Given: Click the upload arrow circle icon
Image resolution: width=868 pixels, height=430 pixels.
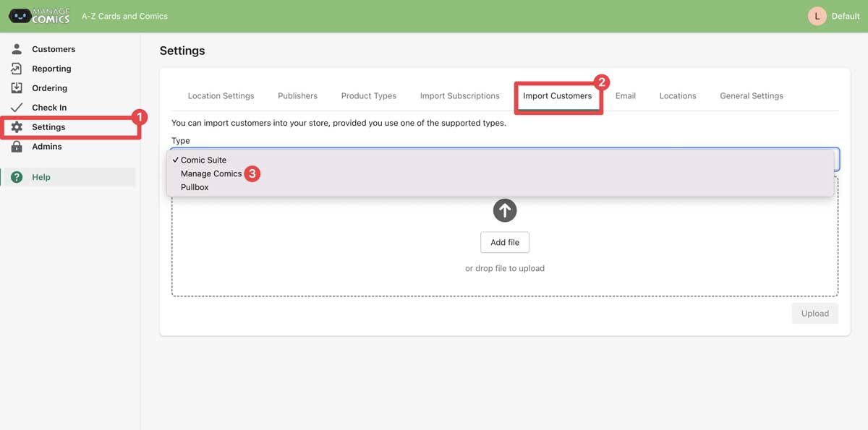Looking at the screenshot, I should tap(505, 210).
